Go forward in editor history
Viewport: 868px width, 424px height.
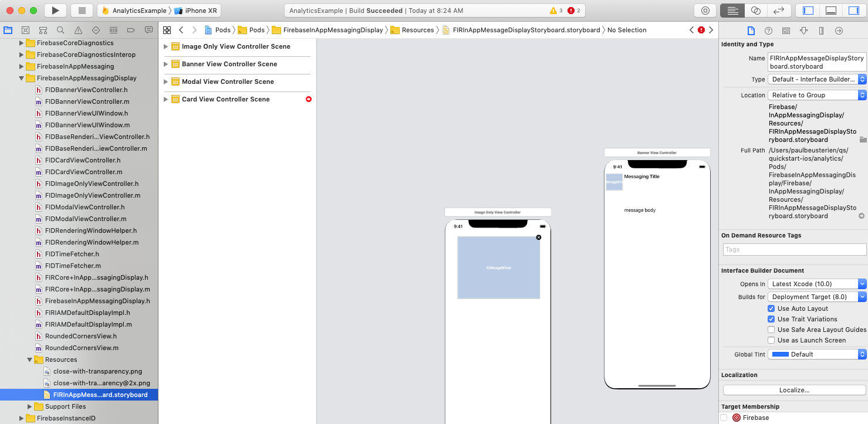(194, 30)
